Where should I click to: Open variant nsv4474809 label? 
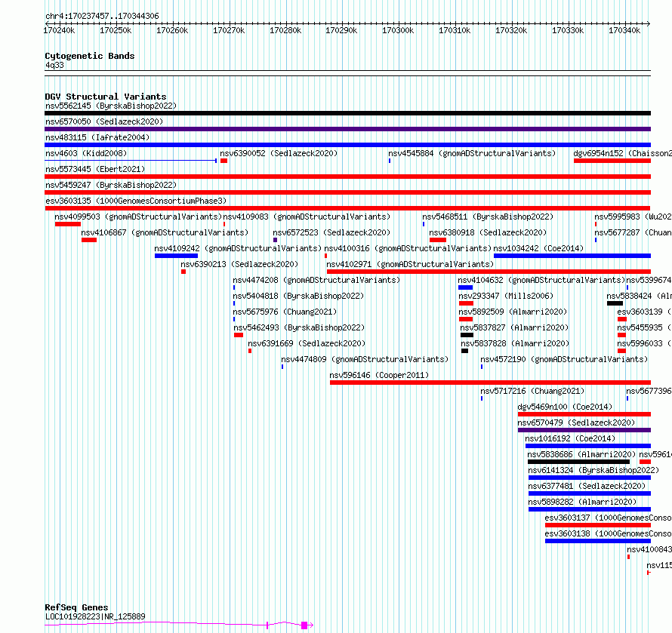365,359
